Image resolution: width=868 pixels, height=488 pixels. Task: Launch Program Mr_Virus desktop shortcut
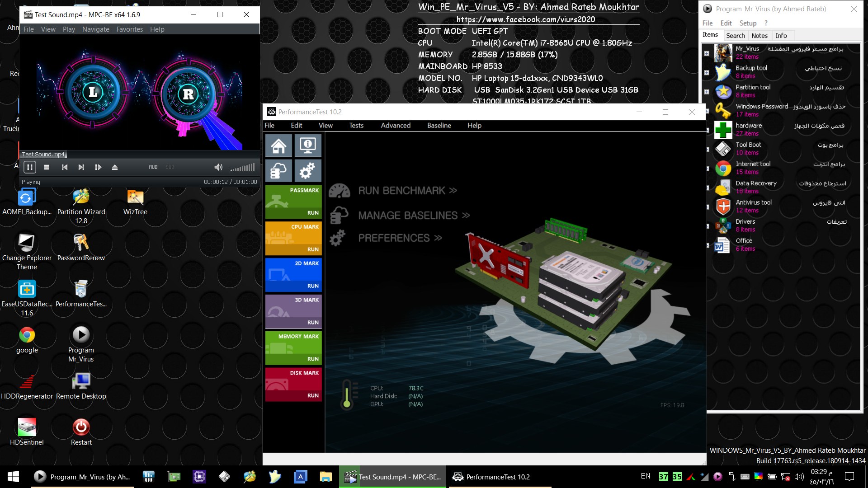tap(81, 345)
